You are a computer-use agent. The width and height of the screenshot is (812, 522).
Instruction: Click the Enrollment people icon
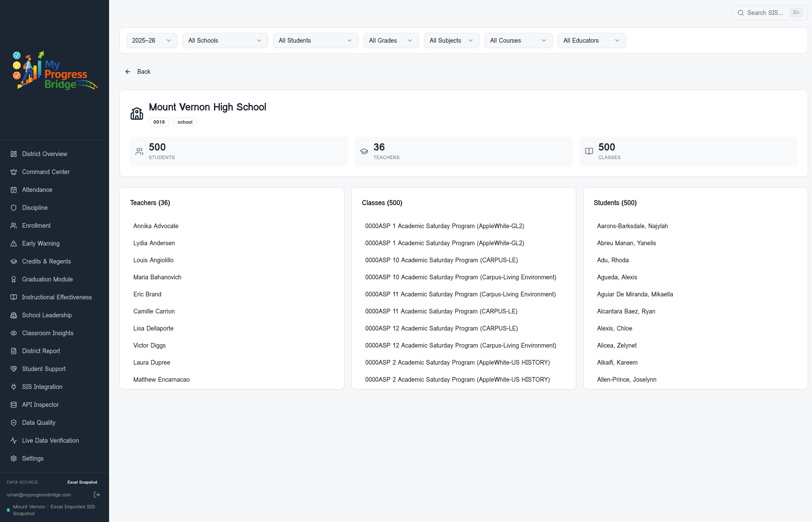coord(14,226)
